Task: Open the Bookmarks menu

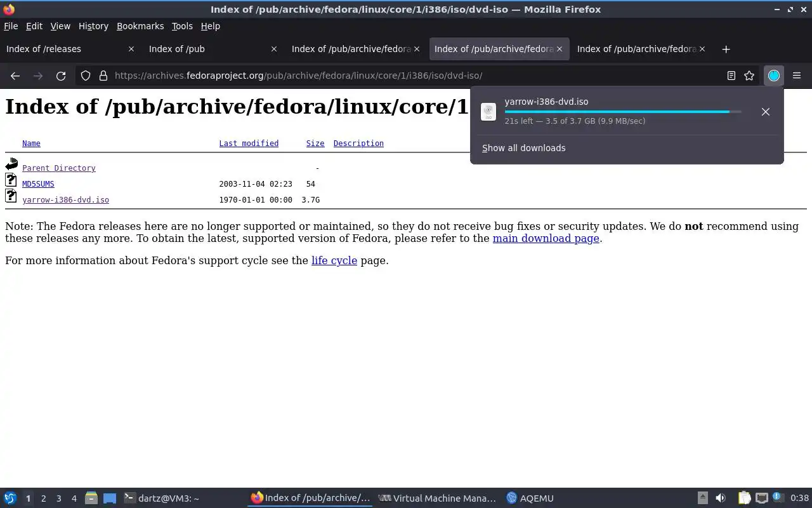Action: pos(140,26)
